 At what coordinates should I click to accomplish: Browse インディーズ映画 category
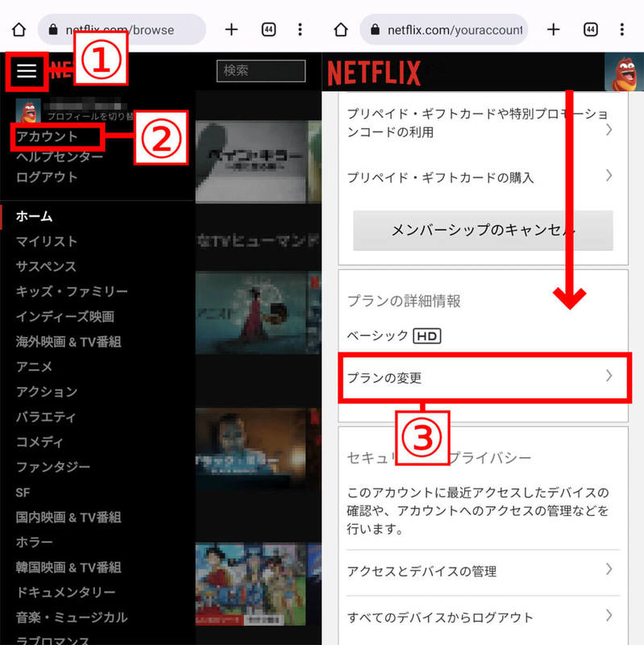click(65, 316)
